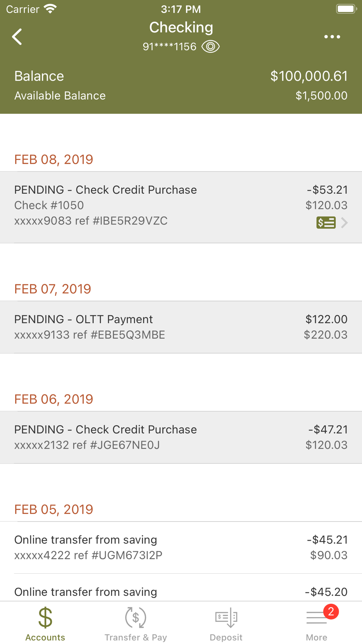The image size is (362, 644).
Task: Tap the Deposit check icon
Action: tap(226, 618)
